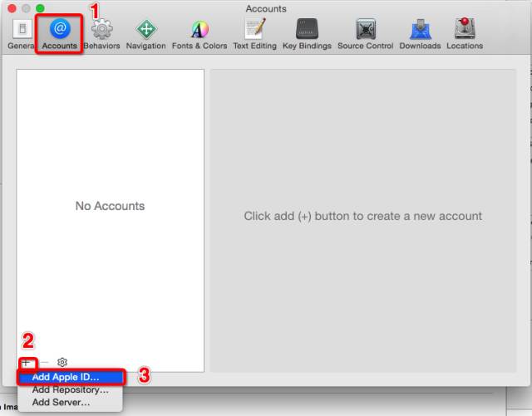This screenshot has width=532, height=416.
Task: Open the Downloads preferences pane
Action: 420,33
